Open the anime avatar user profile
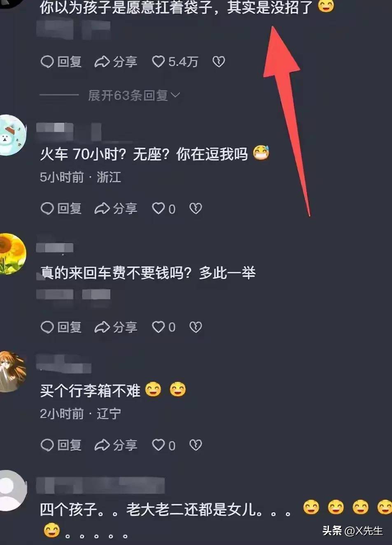The height and width of the screenshot is (545, 392). pyautogui.click(x=12, y=372)
